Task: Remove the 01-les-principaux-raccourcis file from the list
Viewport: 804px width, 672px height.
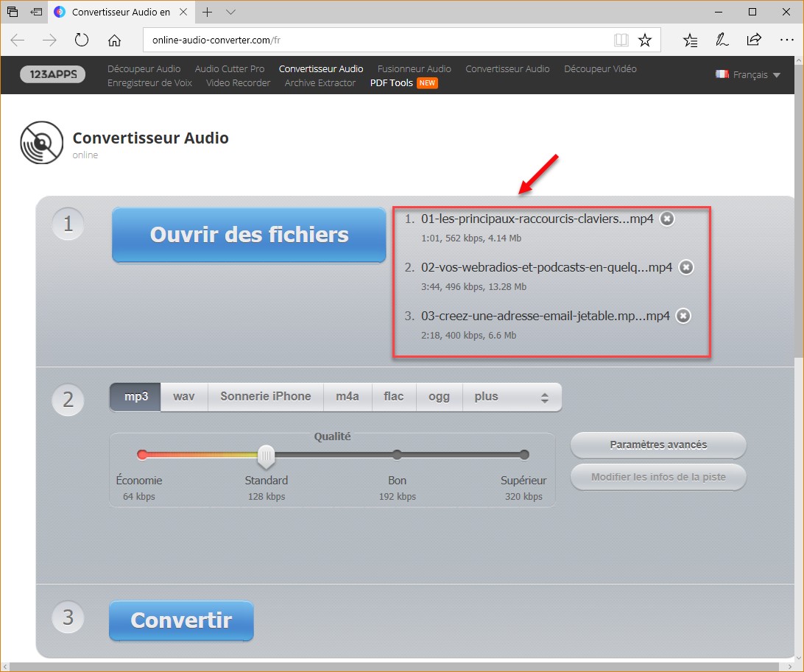Action: point(666,219)
